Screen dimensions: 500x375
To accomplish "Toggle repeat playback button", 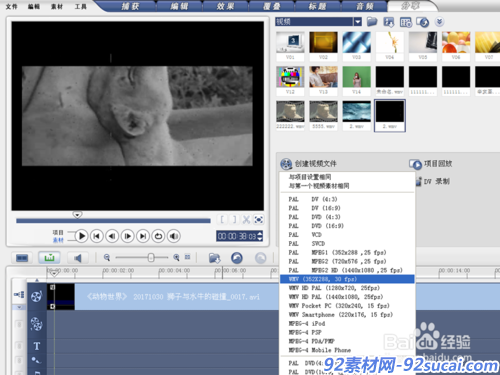I will 158,236.
